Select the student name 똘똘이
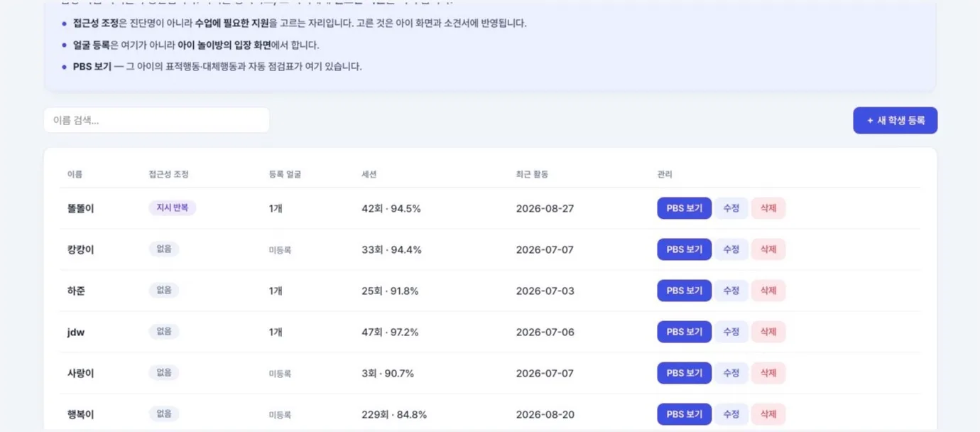Viewport: 980px width, 432px height. point(80,208)
